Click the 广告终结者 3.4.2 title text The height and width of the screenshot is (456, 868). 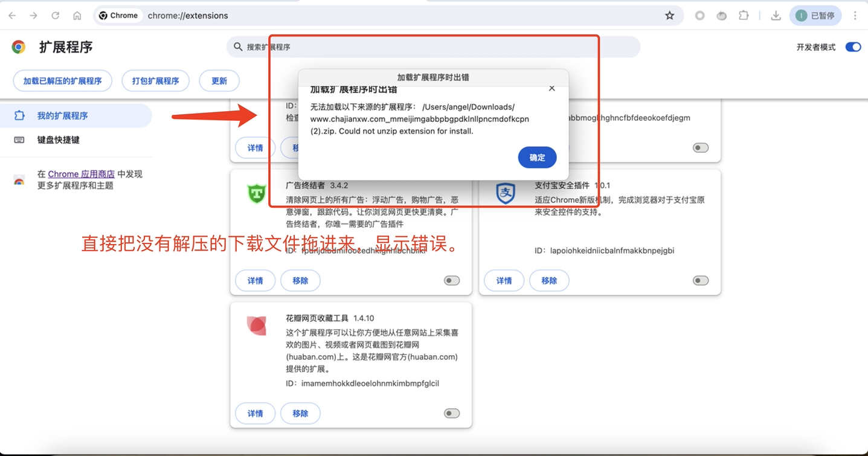pos(317,185)
